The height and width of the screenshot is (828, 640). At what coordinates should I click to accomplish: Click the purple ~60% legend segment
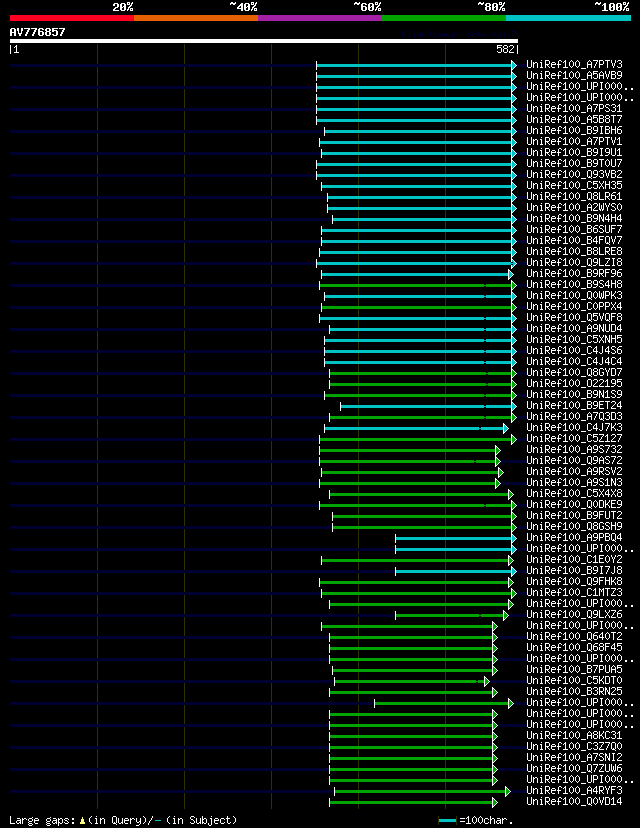tap(320, 18)
